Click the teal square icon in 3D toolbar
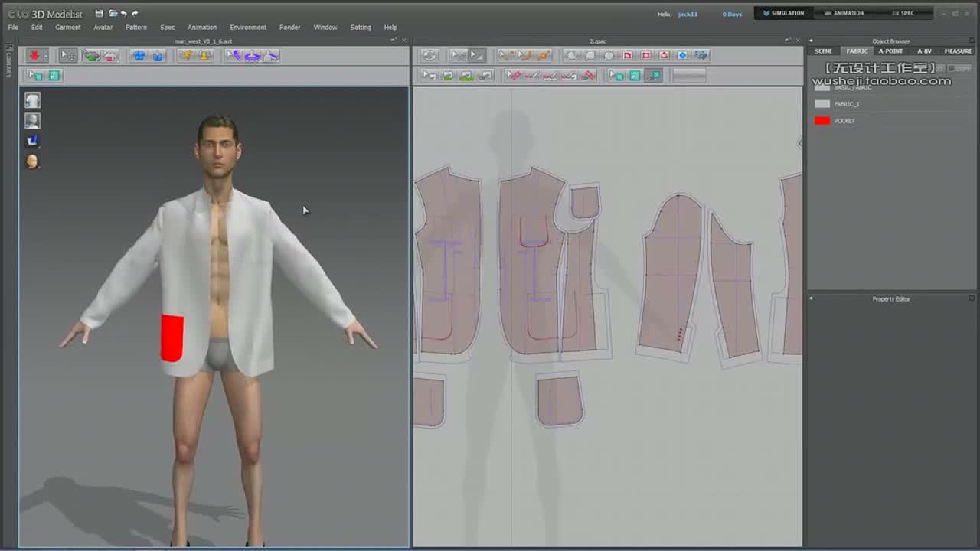This screenshot has height=551, width=980. 54,75
